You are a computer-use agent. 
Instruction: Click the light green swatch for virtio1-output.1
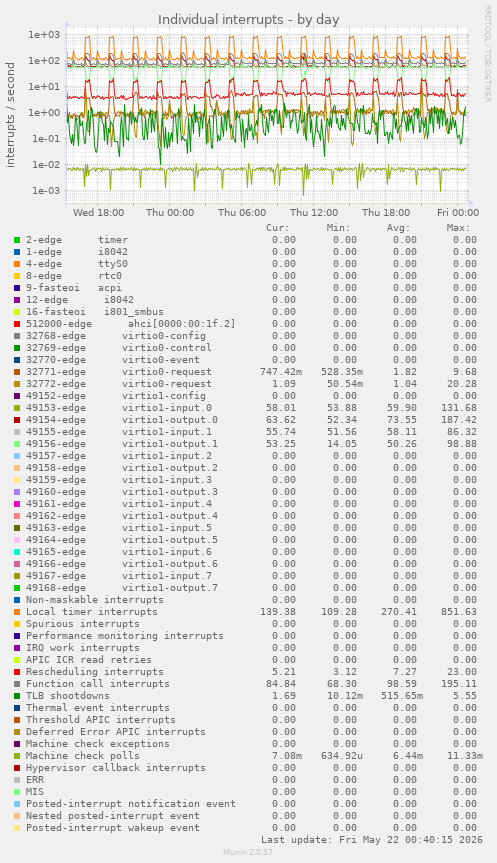[17, 444]
